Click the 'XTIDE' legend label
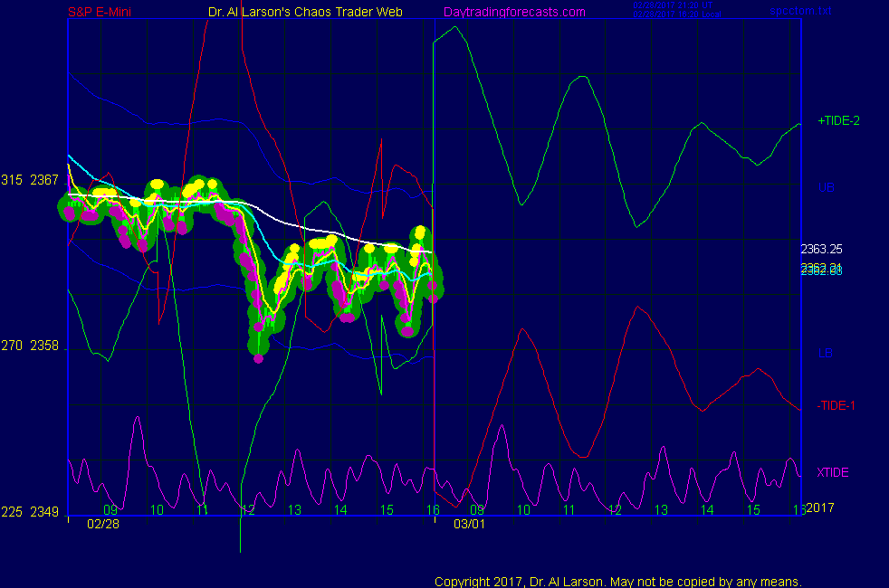 pos(832,472)
